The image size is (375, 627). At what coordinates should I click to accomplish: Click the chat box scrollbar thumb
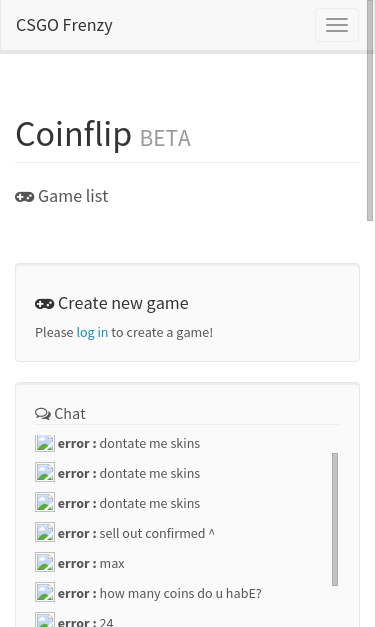(335, 519)
